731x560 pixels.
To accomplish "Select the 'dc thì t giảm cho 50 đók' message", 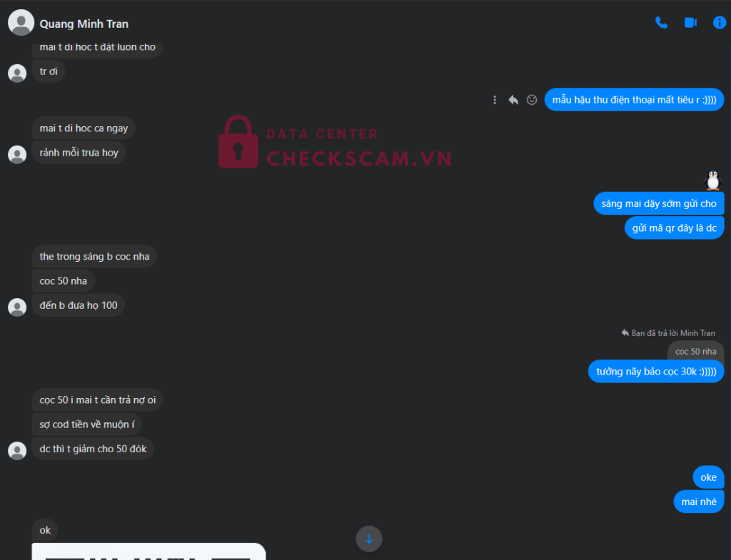I will pyautogui.click(x=93, y=449).
